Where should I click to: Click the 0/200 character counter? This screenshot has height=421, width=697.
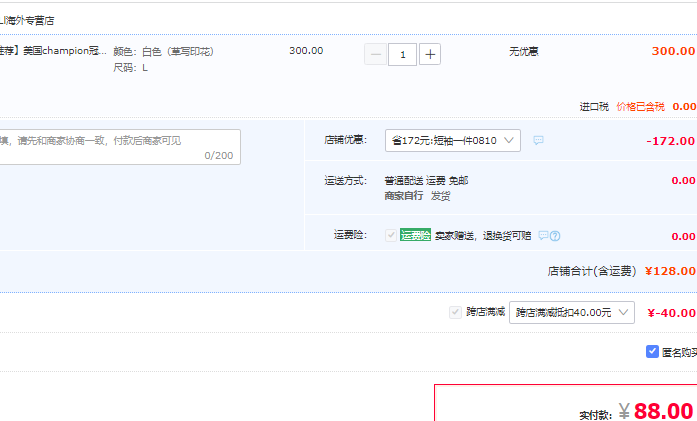coord(219,156)
